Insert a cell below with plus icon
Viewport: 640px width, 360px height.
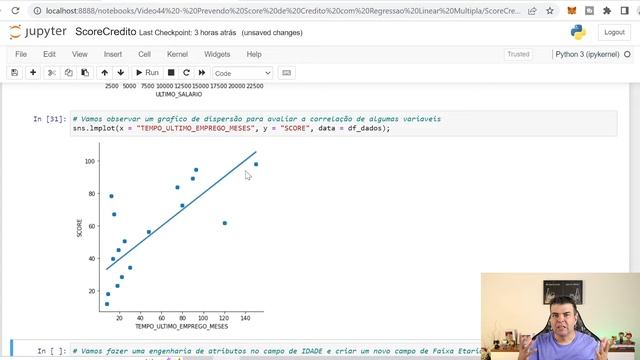(33, 73)
